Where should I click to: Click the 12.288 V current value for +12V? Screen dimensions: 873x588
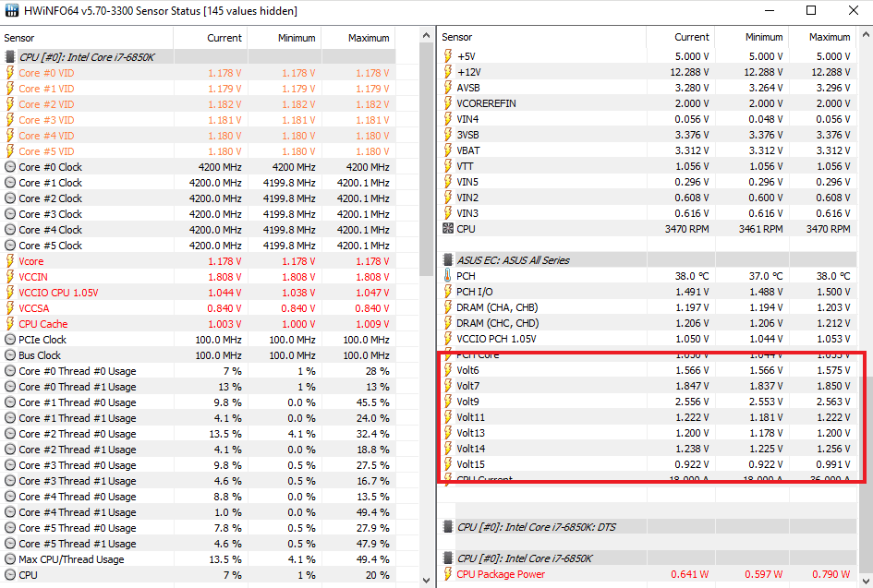(689, 72)
